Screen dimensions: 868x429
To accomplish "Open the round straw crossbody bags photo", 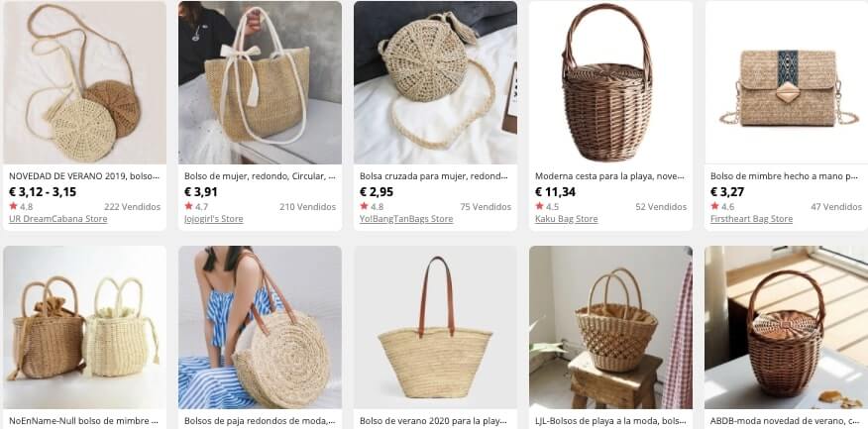I will coord(84,82).
